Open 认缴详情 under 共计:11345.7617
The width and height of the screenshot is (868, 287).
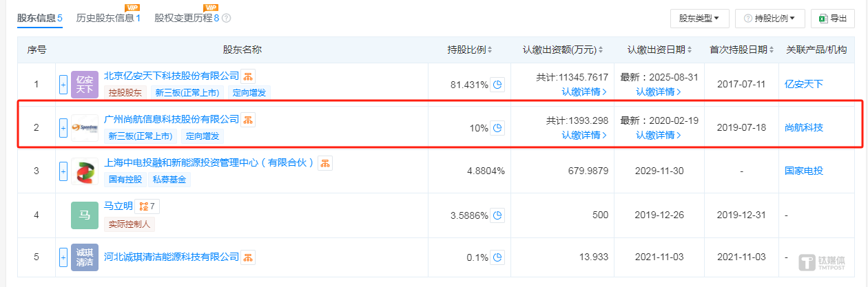pyautogui.click(x=584, y=92)
